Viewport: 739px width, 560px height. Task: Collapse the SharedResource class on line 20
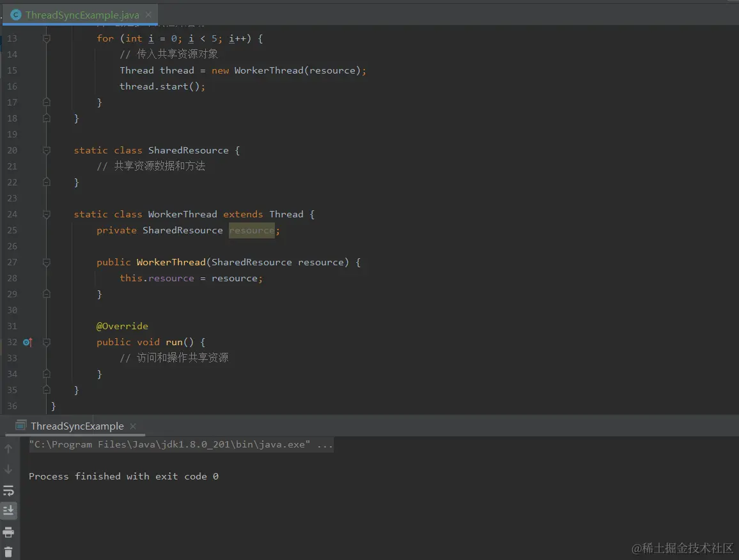(x=47, y=150)
